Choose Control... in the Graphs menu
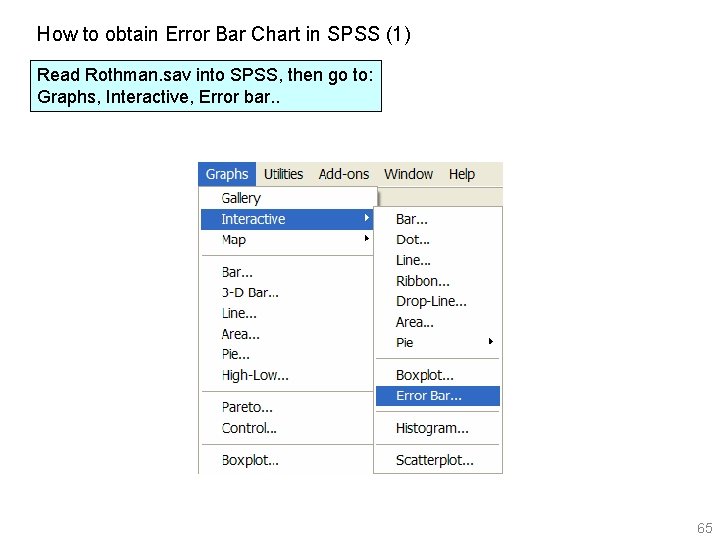The height and width of the screenshot is (540, 720). (287, 428)
